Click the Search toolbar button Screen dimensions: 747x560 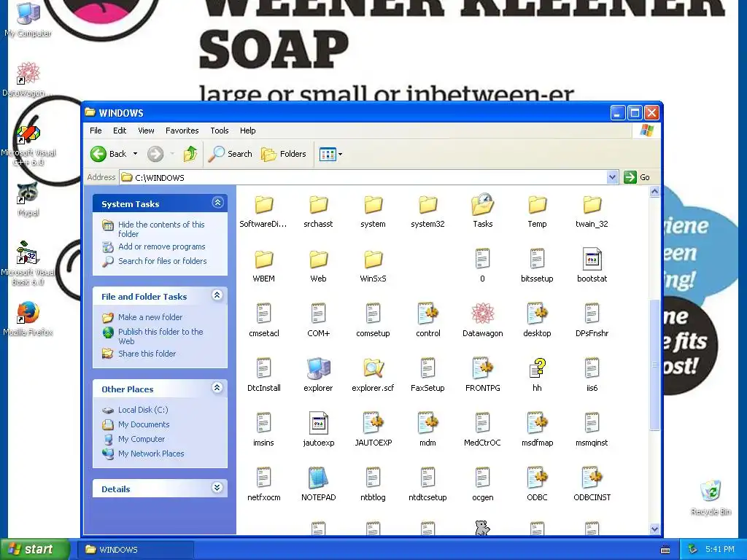[x=231, y=154]
